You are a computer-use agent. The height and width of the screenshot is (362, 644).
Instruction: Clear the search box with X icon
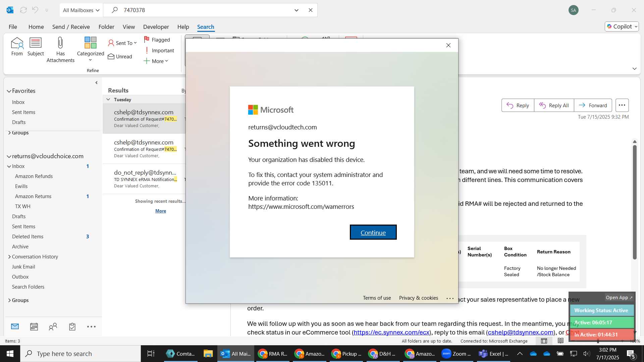[x=311, y=10]
